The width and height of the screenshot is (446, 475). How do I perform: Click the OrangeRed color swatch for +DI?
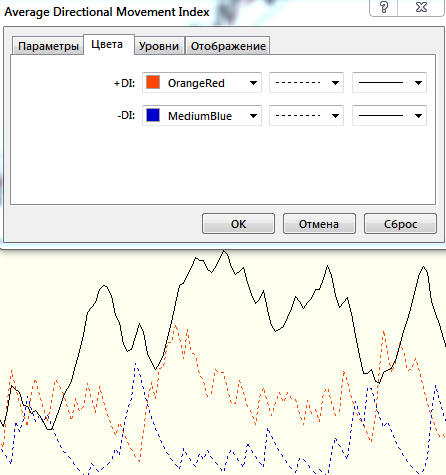(153, 82)
